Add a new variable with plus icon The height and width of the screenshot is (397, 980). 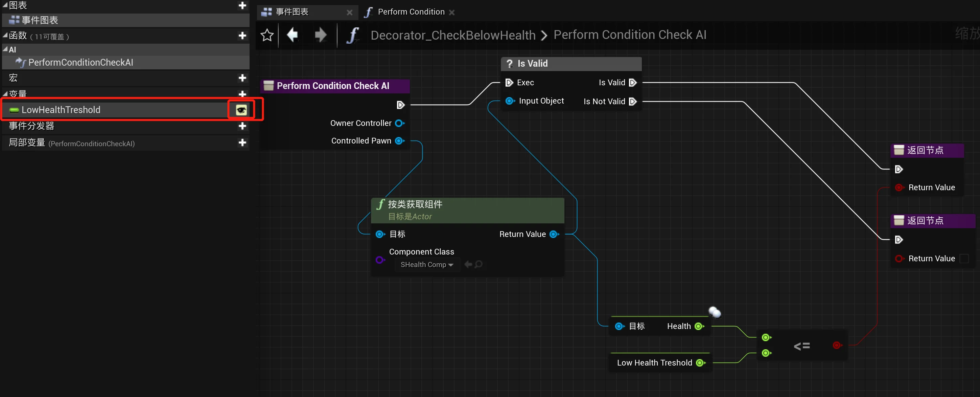[242, 94]
